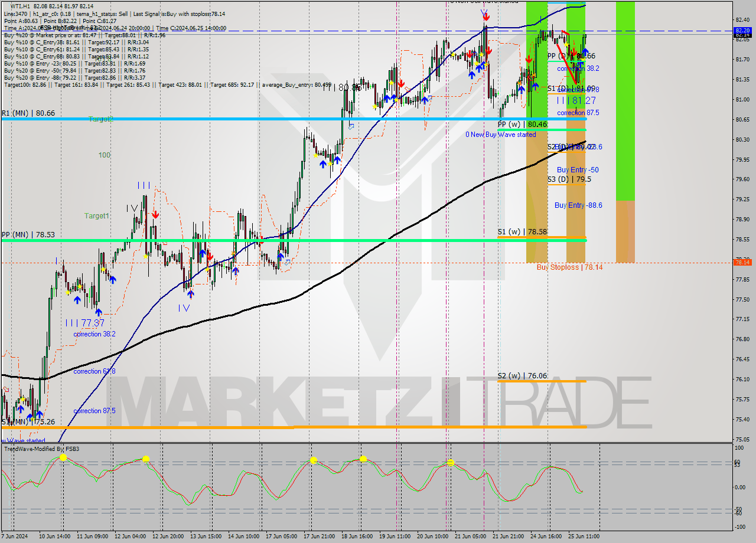Select the 'S3 (D) | 79.5' daily support label

569,179
